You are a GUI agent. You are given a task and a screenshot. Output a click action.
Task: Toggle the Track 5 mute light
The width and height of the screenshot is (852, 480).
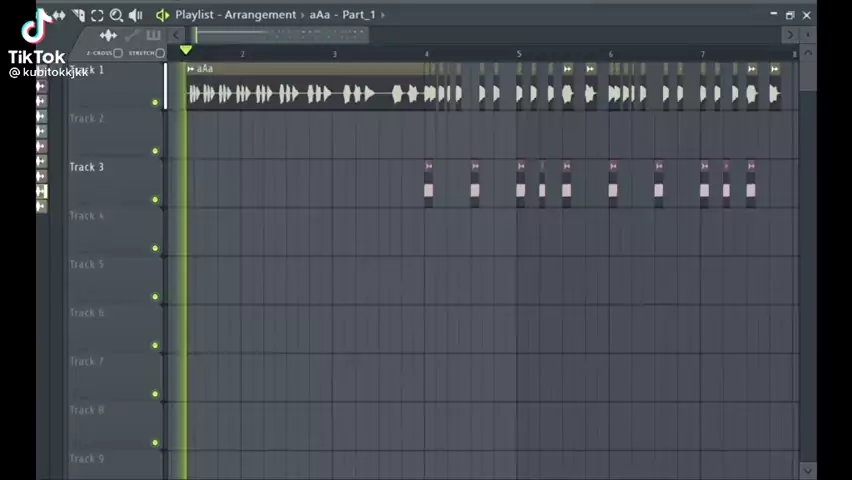pos(155,297)
